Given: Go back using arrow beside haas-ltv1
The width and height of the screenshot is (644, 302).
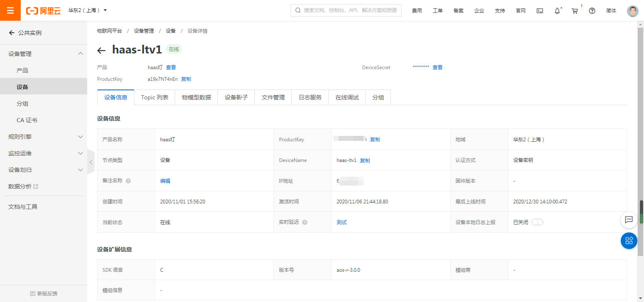Looking at the screenshot, I should click(x=101, y=51).
